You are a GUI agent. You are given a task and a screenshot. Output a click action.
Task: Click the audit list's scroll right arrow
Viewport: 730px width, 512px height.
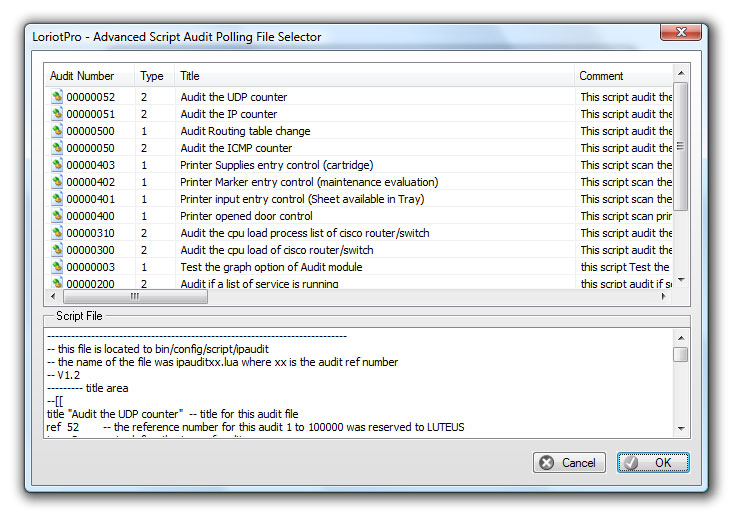664,296
